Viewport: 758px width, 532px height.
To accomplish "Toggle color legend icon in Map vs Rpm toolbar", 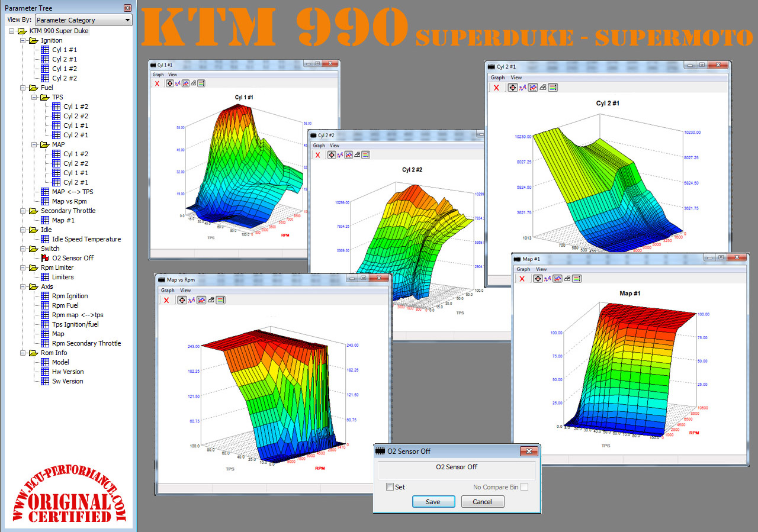I will coord(220,300).
